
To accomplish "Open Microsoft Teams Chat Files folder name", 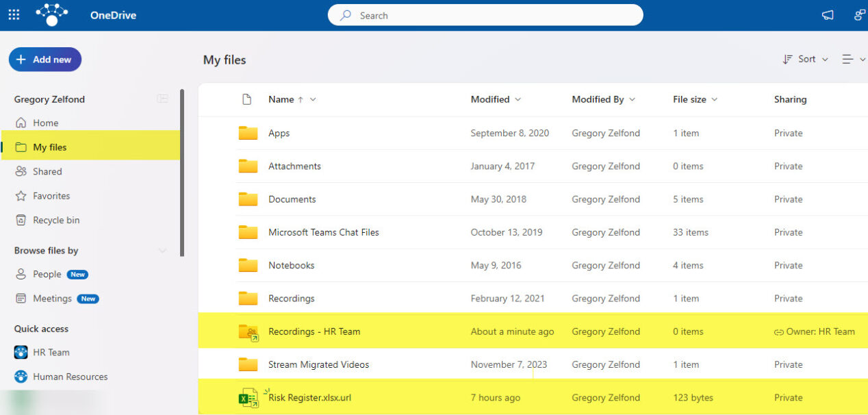I will pyautogui.click(x=324, y=232).
